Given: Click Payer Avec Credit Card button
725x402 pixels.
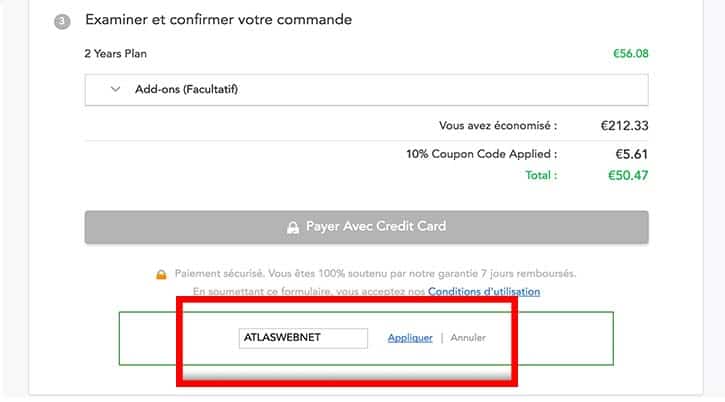Looking at the screenshot, I should 366,227.
